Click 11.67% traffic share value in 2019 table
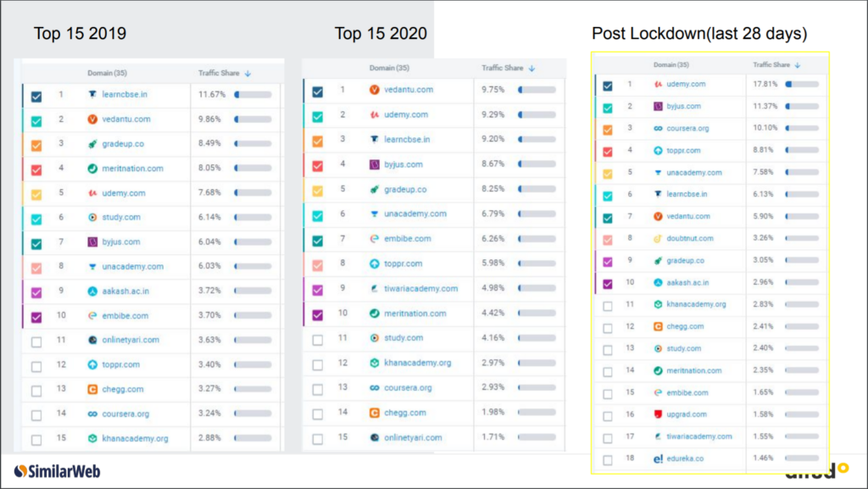 tap(212, 95)
